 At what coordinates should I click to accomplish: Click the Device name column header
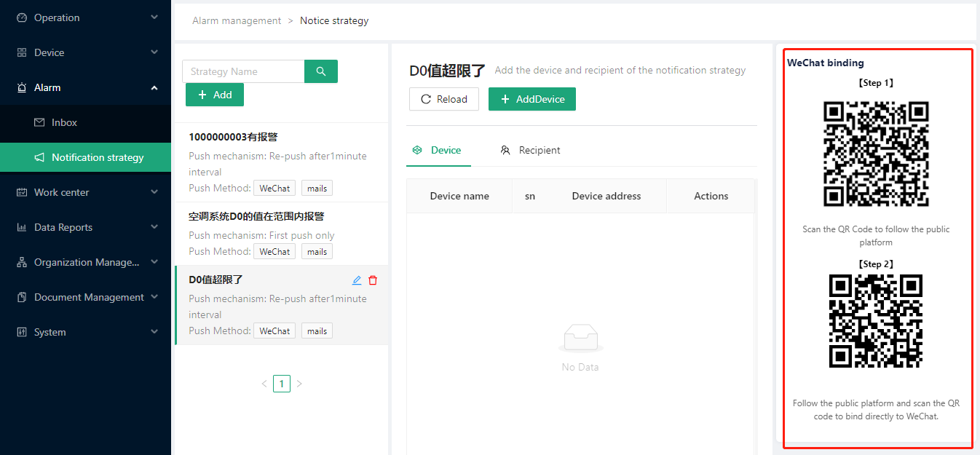459,196
